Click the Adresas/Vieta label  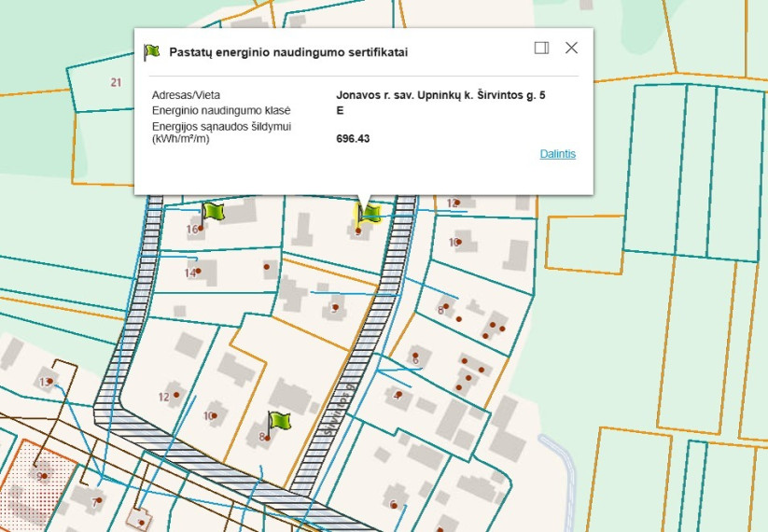click(x=186, y=95)
